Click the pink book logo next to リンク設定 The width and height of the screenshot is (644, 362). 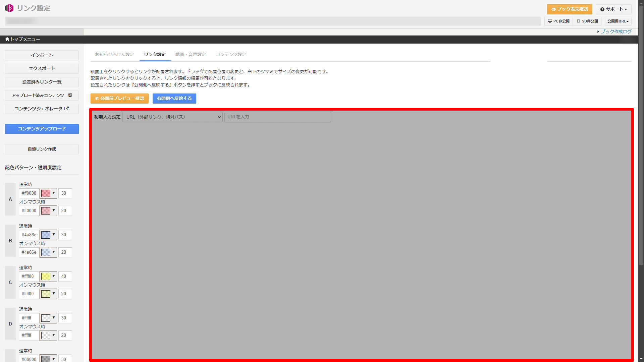pyautogui.click(x=9, y=8)
